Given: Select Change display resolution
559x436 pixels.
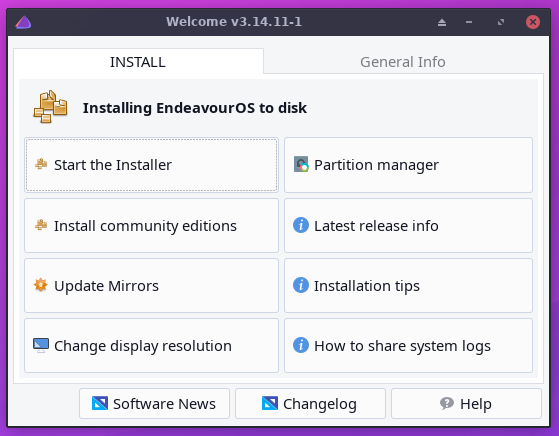Looking at the screenshot, I should (151, 345).
